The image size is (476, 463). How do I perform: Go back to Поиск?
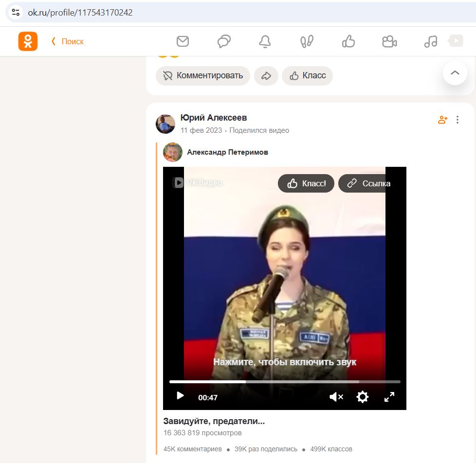click(68, 41)
